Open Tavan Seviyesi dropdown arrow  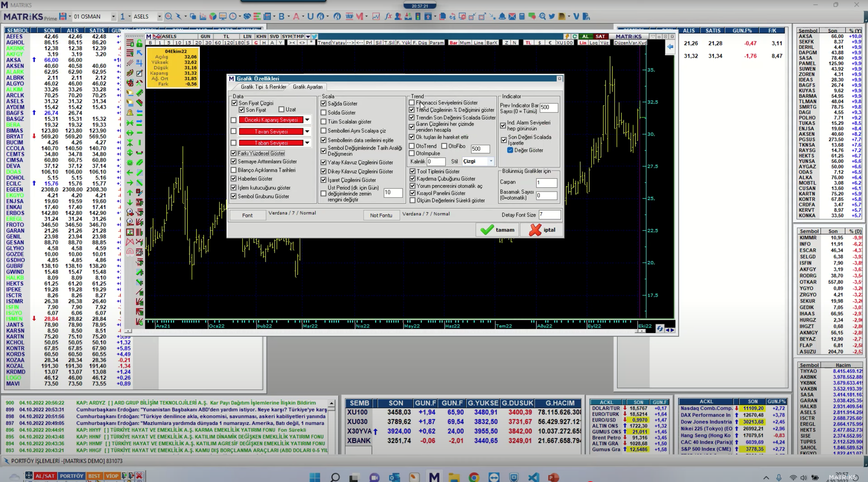(307, 132)
